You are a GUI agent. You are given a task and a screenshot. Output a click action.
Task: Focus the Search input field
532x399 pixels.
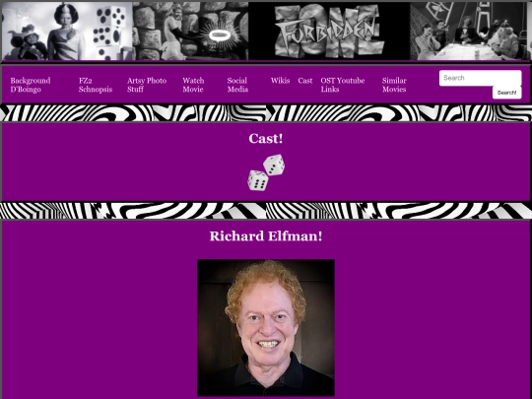pos(480,78)
